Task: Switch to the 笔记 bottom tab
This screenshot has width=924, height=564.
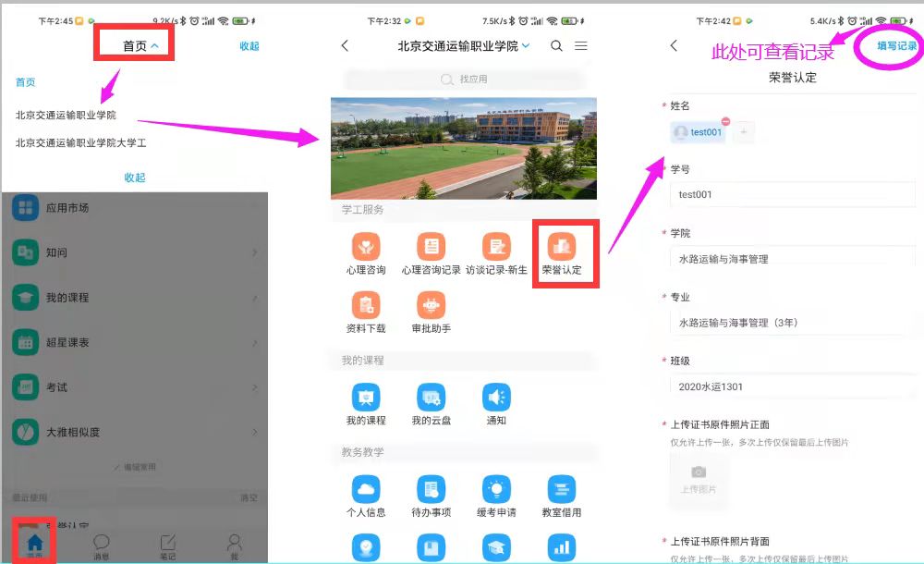Action: coord(168,546)
